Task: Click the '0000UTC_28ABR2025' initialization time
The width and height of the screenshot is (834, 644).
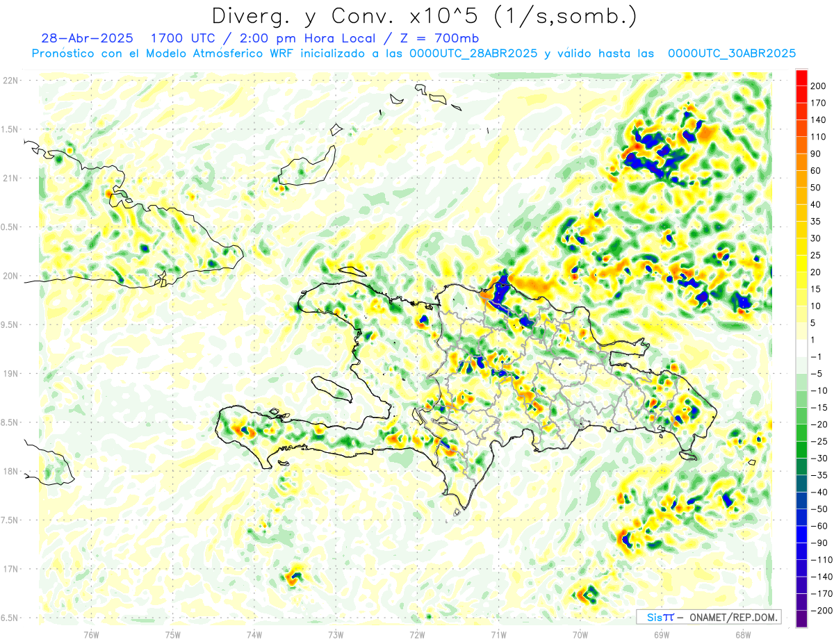Action: coord(473,53)
